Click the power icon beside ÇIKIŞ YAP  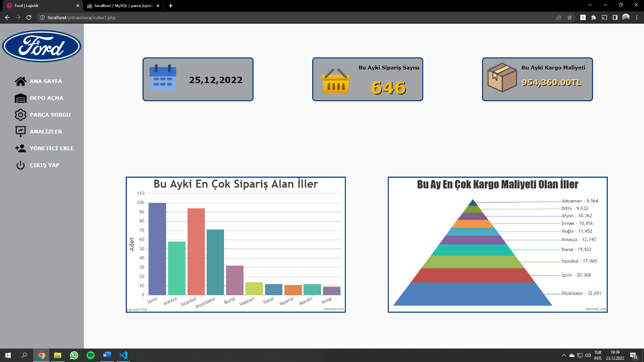coord(21,165)
